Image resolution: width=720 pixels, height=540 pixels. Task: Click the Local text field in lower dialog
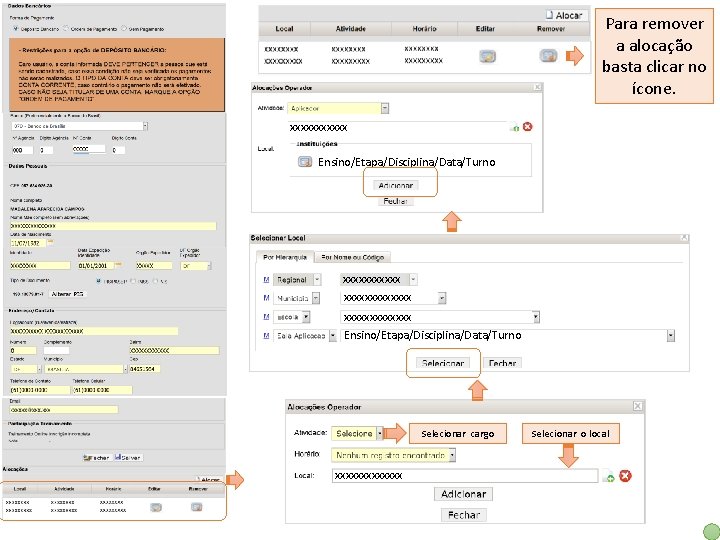pyautogui.click(x=465, y=476)
